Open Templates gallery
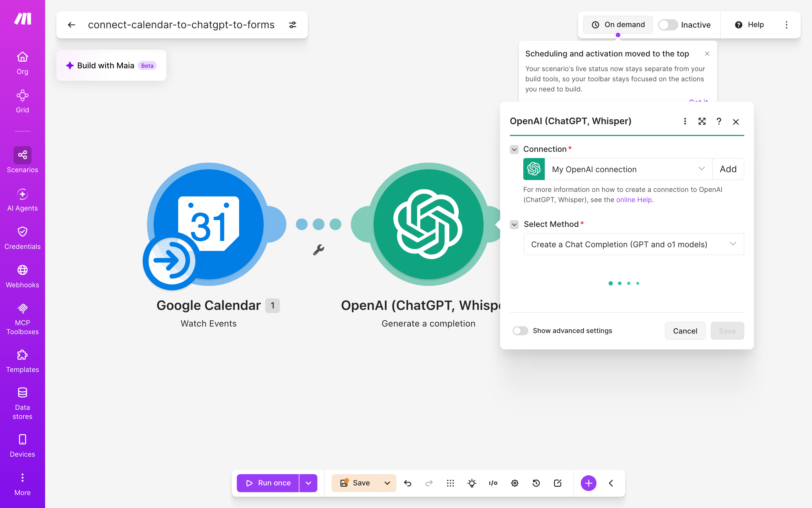Image resolution: width=812 pixels, height=508 pixels. click(x=23, y=361)
